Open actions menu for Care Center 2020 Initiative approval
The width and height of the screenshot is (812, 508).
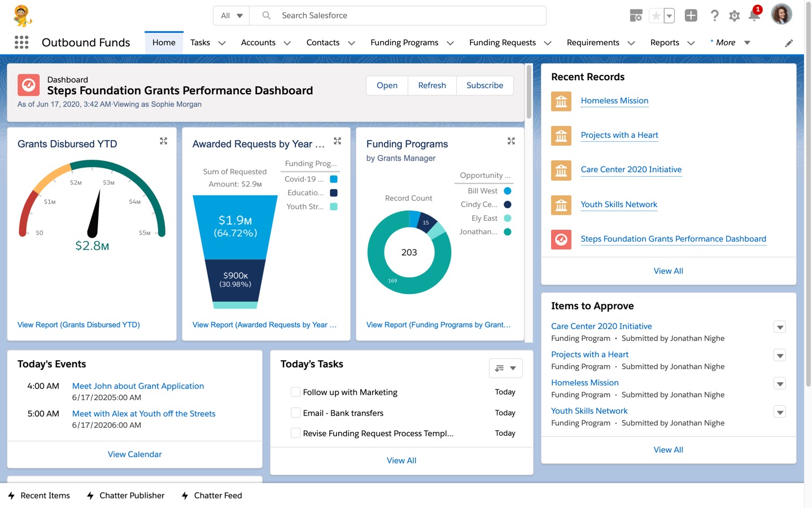[x=780, y=327]
